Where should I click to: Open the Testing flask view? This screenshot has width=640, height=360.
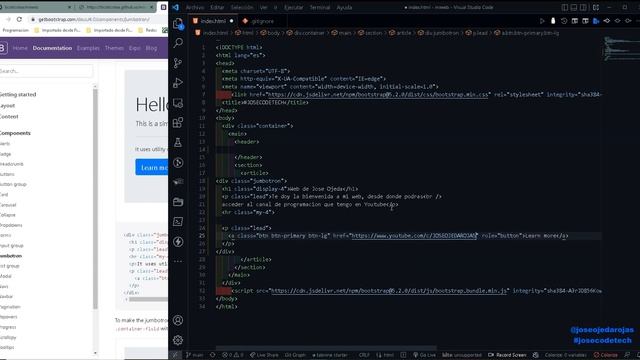[x=178, y=142]
